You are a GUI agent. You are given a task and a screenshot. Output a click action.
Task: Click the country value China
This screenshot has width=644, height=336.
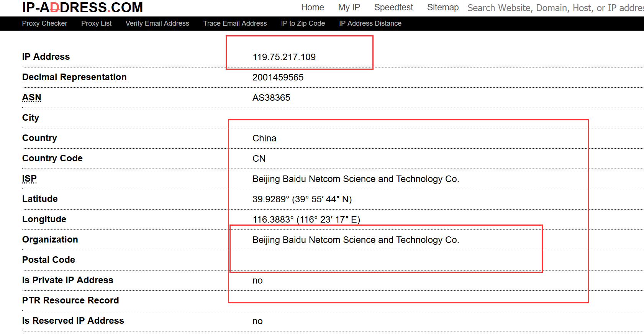(x=264, y=138)
